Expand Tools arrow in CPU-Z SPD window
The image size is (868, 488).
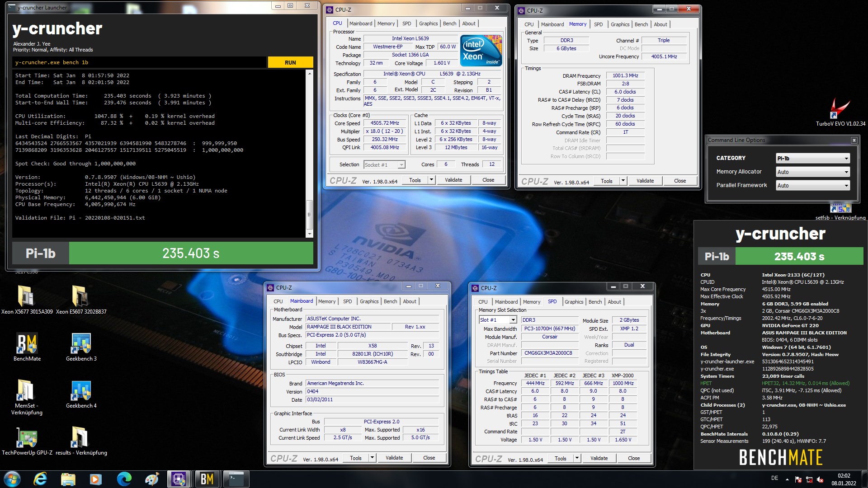point(577,458)
